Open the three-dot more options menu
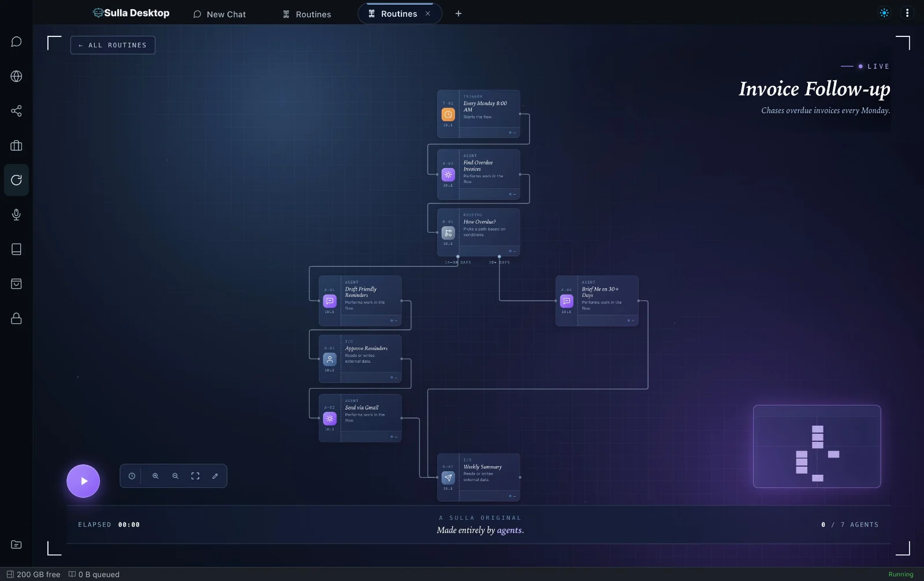This screenshot has height=581, width=924. [x=907, y=13]
